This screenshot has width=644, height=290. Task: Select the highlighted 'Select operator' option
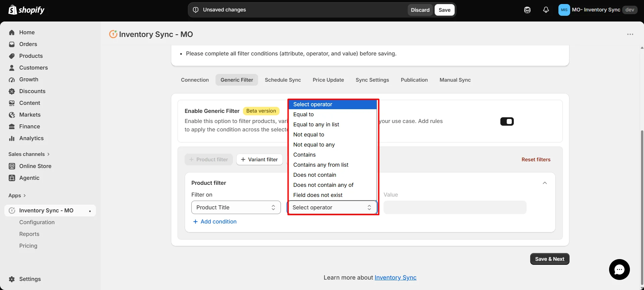pyautogui.click(x=333, y=104)
